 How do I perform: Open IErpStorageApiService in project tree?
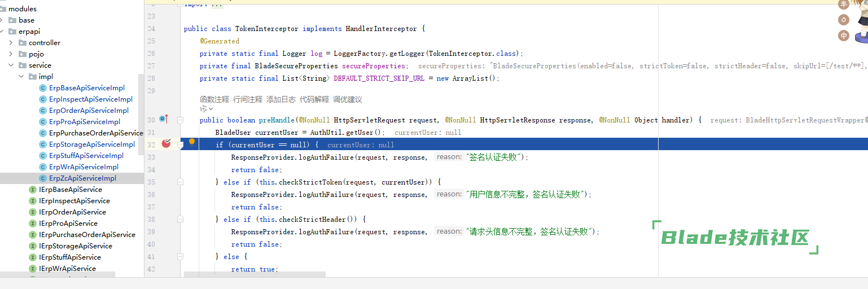(x=75, y=246)
